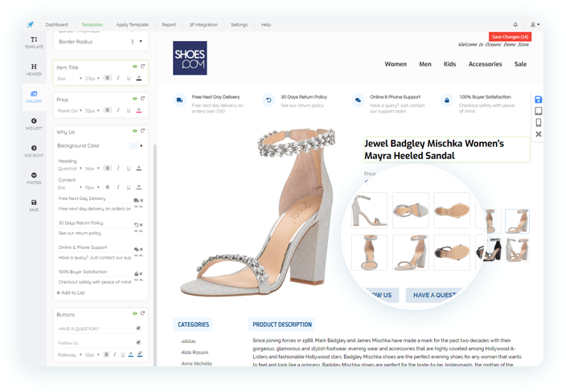Toggle underline for Price
The height and width of the screenshot is (392, 566).
(129, 110)
